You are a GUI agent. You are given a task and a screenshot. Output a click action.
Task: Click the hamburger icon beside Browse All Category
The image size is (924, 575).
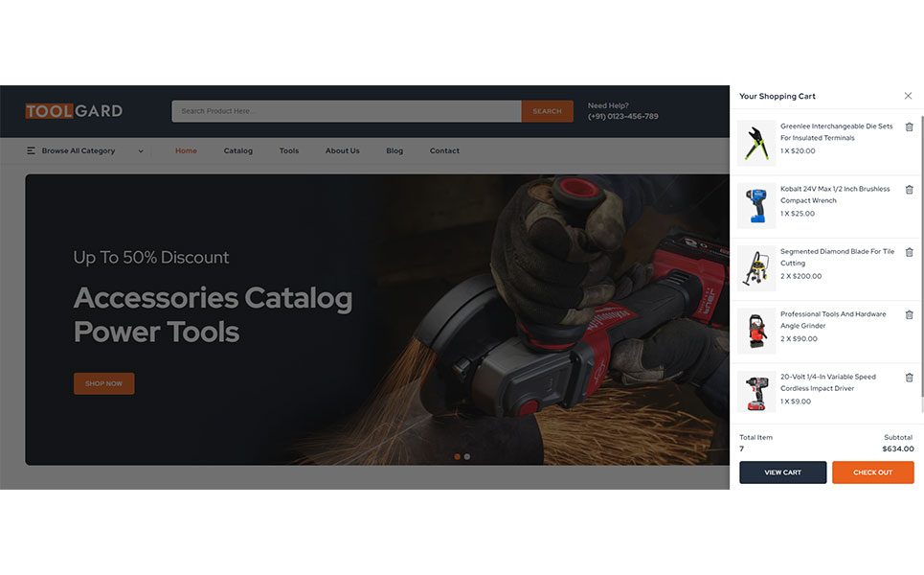click(31, 151)
